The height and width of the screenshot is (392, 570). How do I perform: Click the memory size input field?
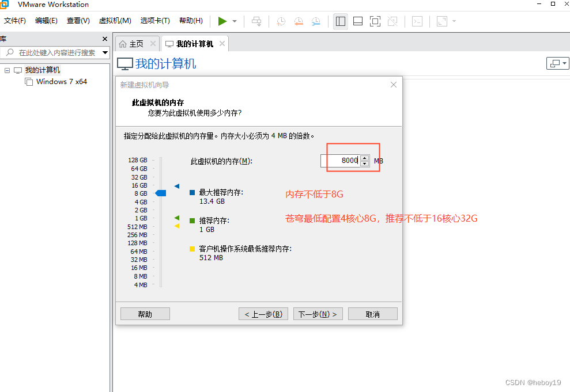click(x=341, y=161)
